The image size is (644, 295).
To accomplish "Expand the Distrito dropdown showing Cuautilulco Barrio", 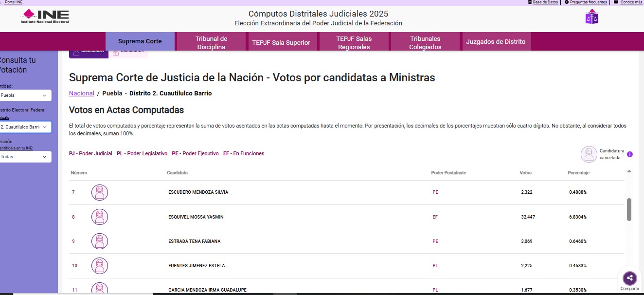I will 25,127.
